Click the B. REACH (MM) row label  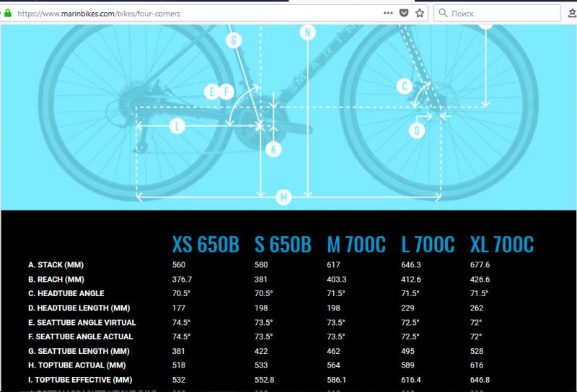pos(56,280)
